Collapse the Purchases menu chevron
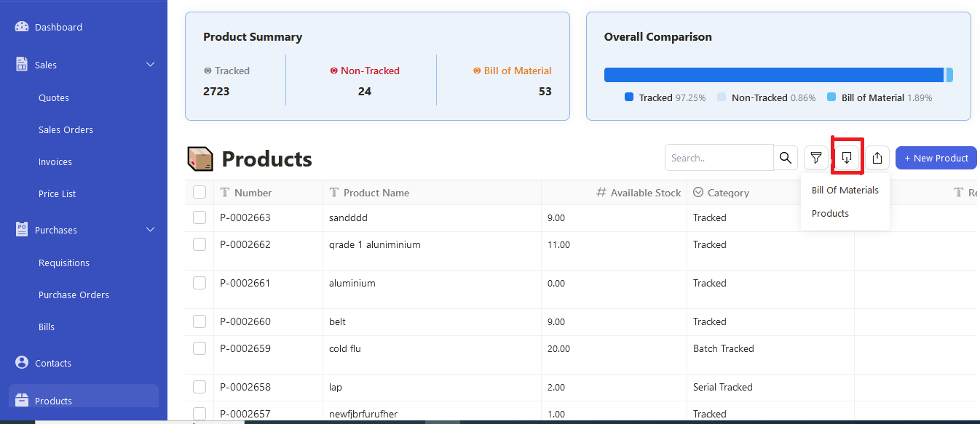980x424 pixels. [151, 230]
